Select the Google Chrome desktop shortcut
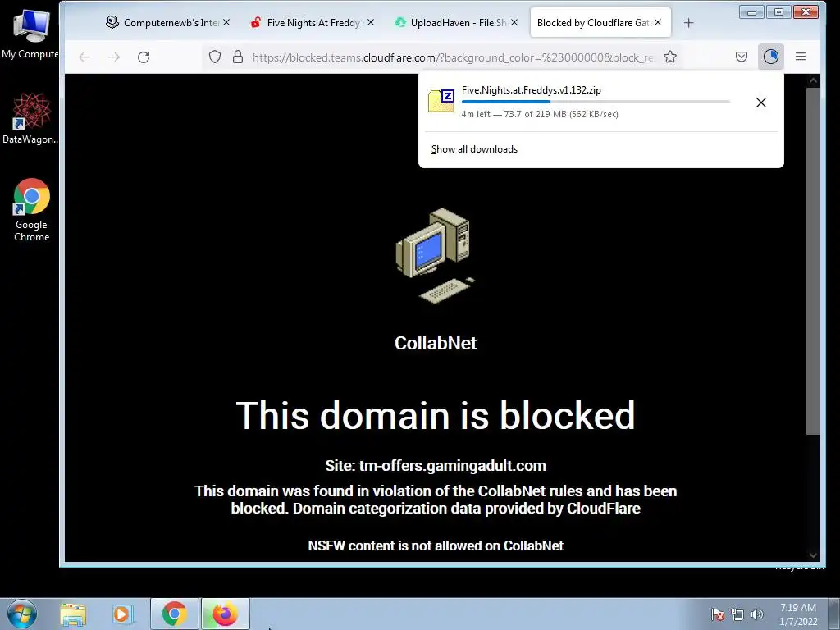The height and width of the screenshot is (630, 840). point(32,210)
